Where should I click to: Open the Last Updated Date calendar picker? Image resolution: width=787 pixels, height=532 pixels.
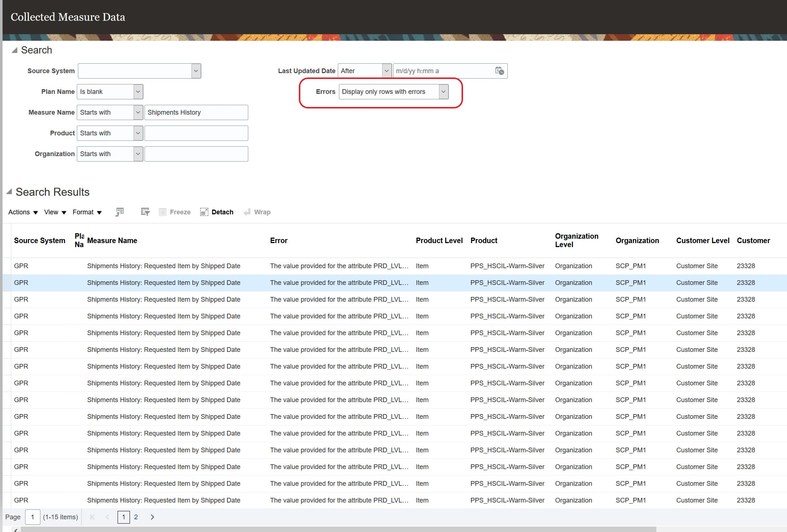(499, 71)
